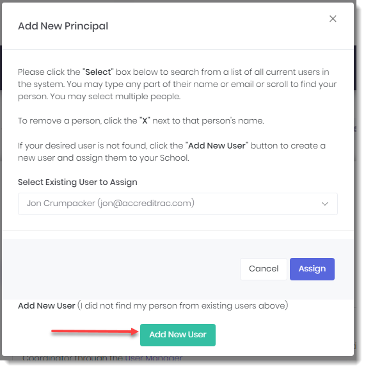Click the Select Existing User to Assign label
Screen dimensions: 366x370
point(77,182)
